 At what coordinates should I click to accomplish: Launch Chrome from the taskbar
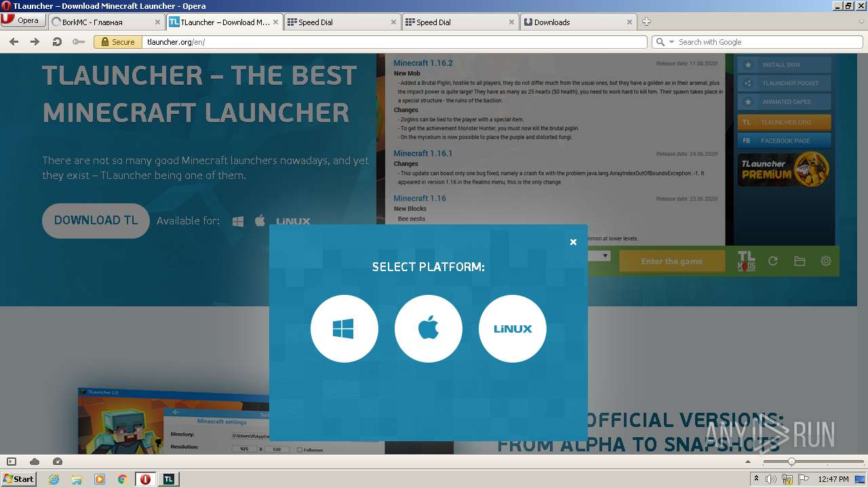(x=122, y=479)
